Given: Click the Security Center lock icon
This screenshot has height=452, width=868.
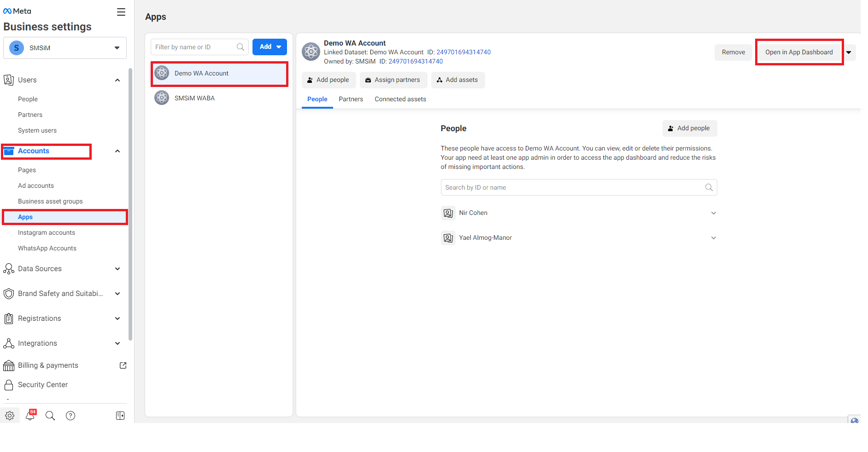Looking at the screenshot, I should tap(9, 385).
